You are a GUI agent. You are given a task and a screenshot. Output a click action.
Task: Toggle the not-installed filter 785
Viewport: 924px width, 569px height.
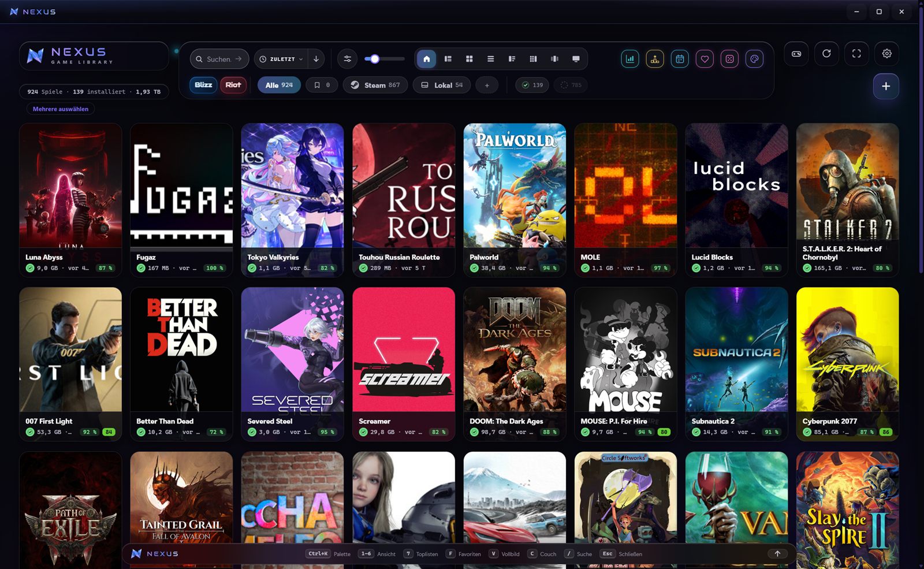(x=571, y=85)
